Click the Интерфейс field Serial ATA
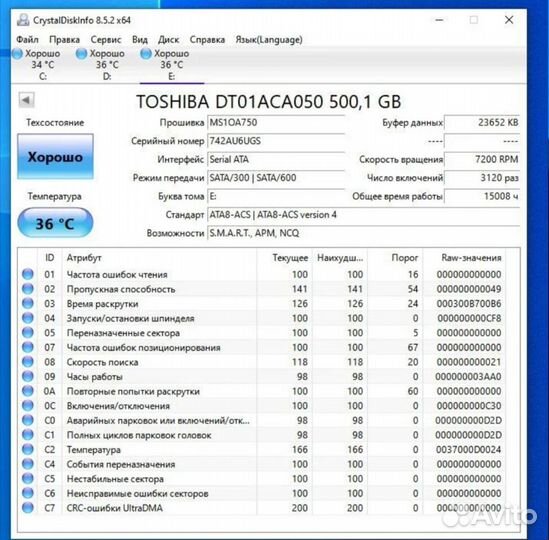The height and width of the screenshot is (540, 549). point(276,159)
